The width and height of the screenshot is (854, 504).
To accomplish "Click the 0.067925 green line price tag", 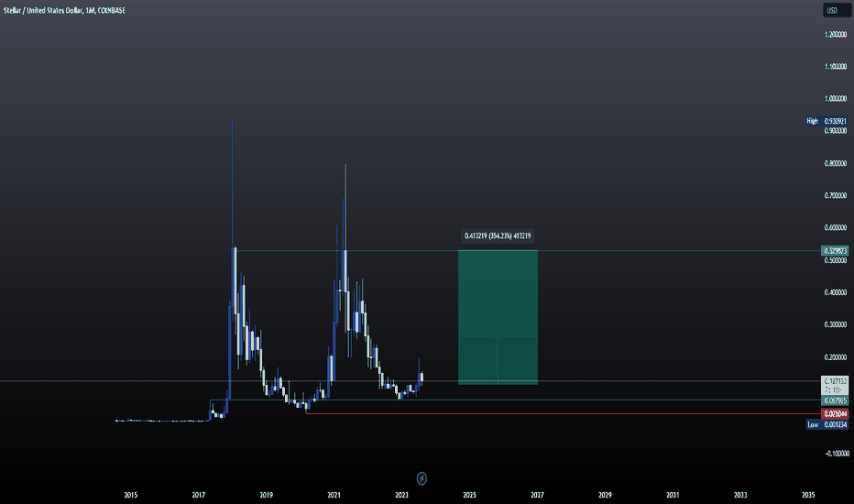I will pyautogui.click(x=835, y=400).
